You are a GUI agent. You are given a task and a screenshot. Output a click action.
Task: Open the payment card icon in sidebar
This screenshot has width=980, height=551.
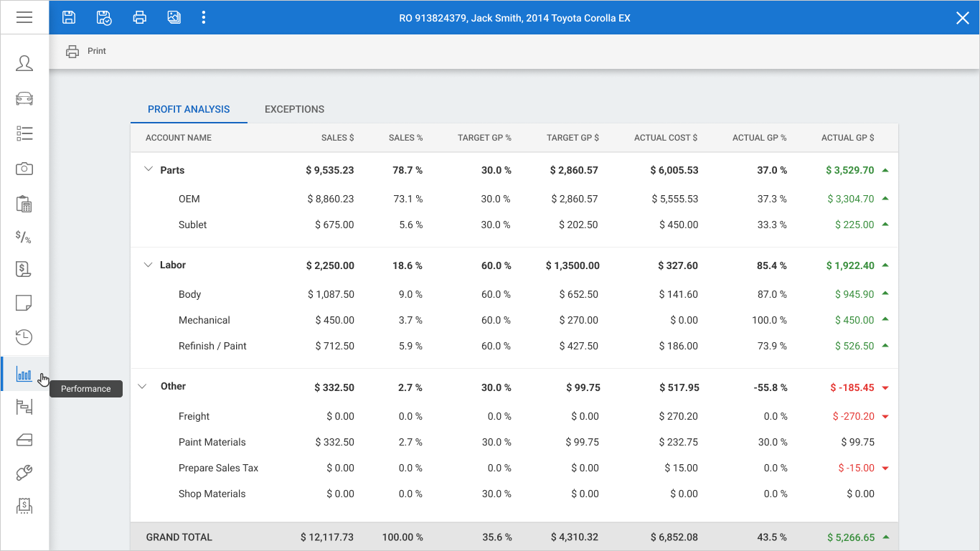click(24, 440)
